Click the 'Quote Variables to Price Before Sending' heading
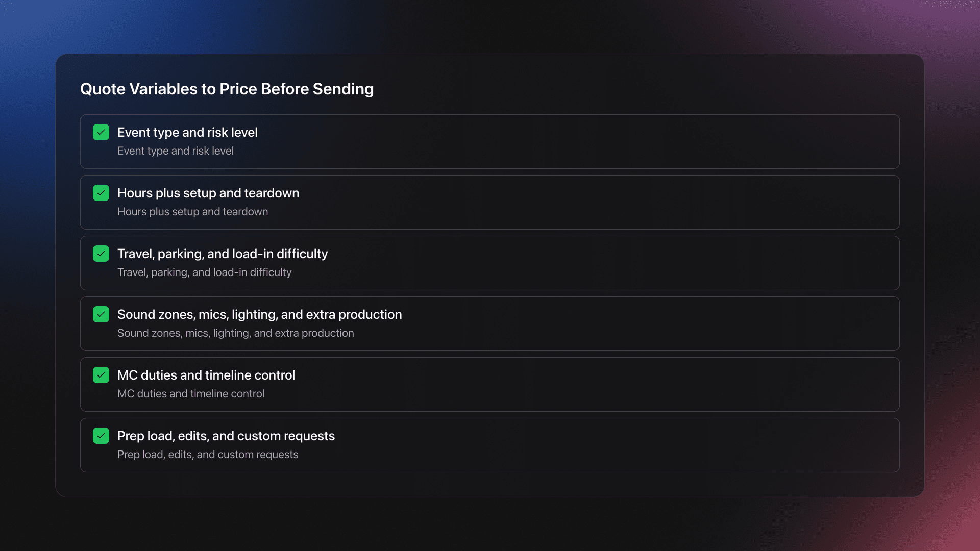The width and height of the screenshot is (980, 551). tap(227, 89)
